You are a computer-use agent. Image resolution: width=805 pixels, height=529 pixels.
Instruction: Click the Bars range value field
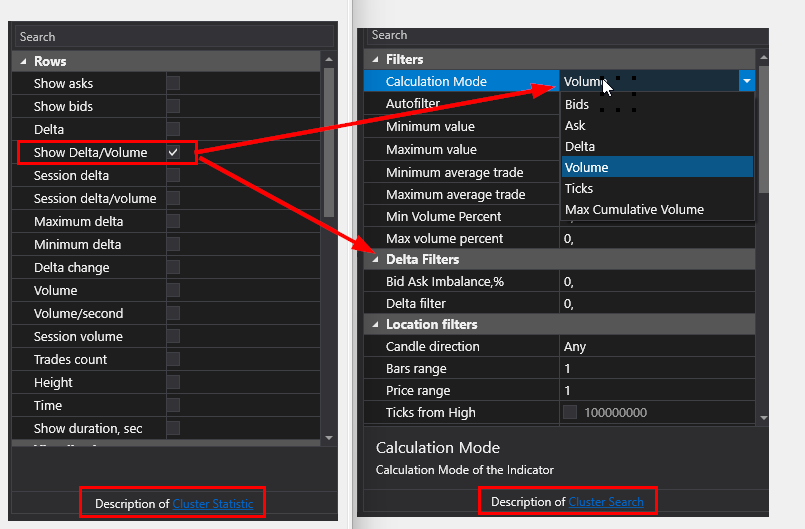point(655,368)
